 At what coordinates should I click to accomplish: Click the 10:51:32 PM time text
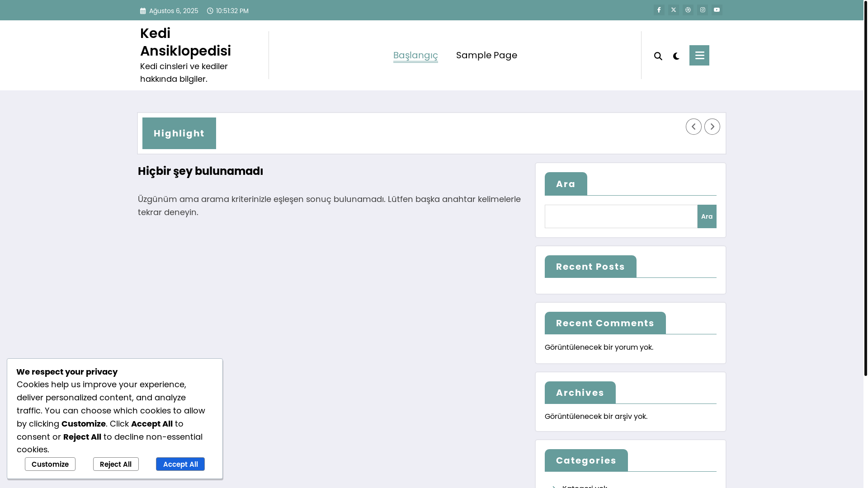coord(232,11)
